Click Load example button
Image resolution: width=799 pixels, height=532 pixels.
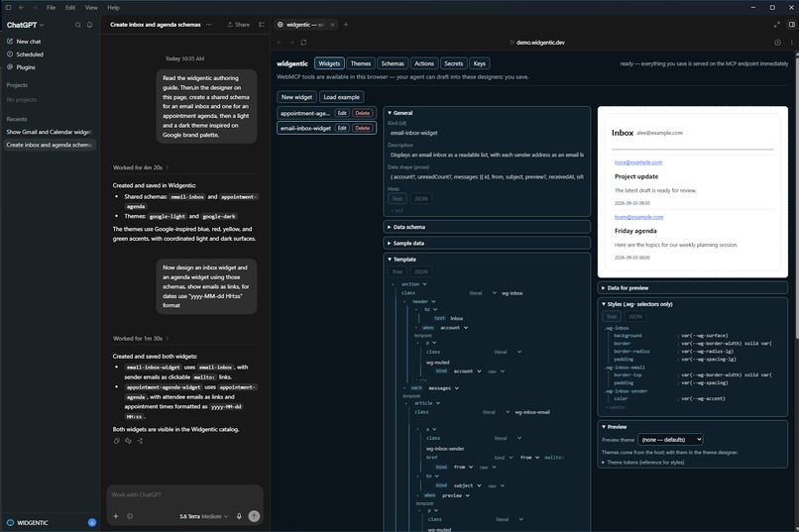tap(341, 97)
